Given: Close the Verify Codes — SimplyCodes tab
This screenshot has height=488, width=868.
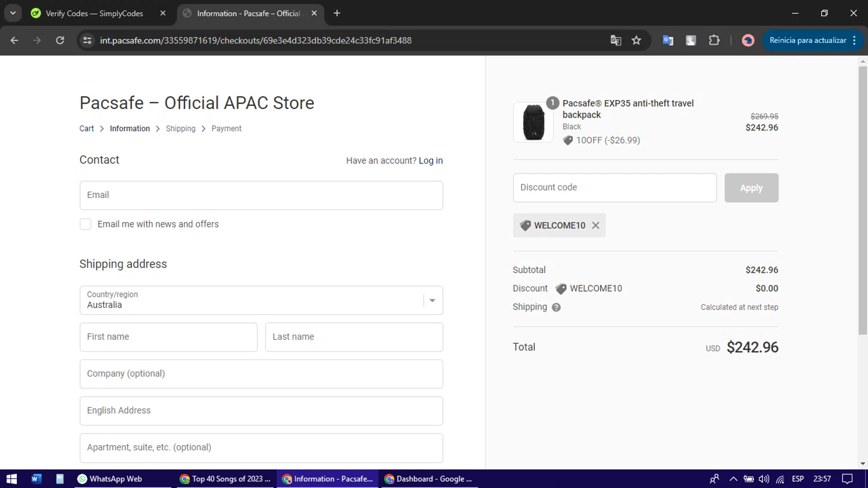Looking at the screenshot, I should pyautogui.click(x=163, y=13).
